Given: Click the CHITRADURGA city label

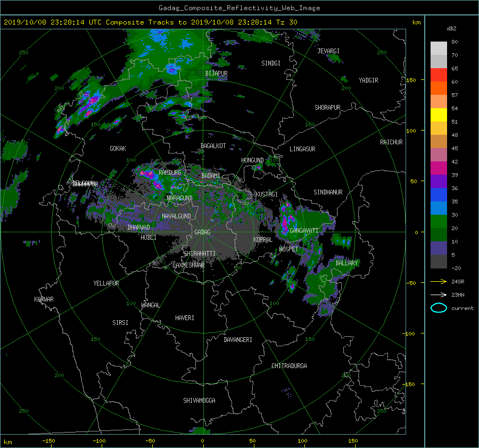Looking at the screenshot, I should (289, 366).
